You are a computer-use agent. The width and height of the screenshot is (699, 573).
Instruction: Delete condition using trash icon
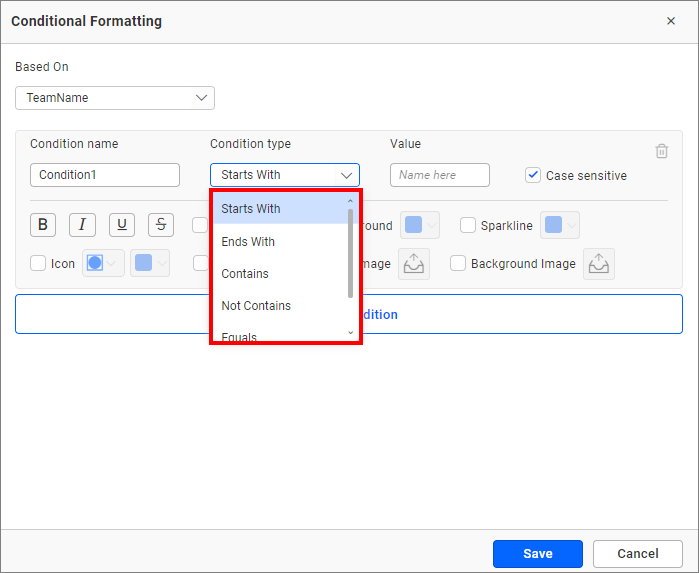pos(661,151)
